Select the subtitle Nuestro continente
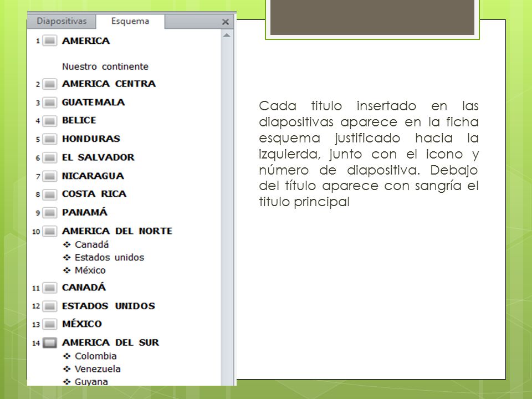The width and height of the screenshot is (532, 399). (x=105, y=66)
